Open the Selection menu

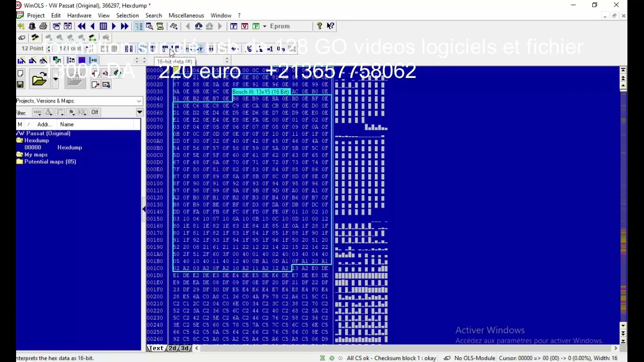(127, 16)
